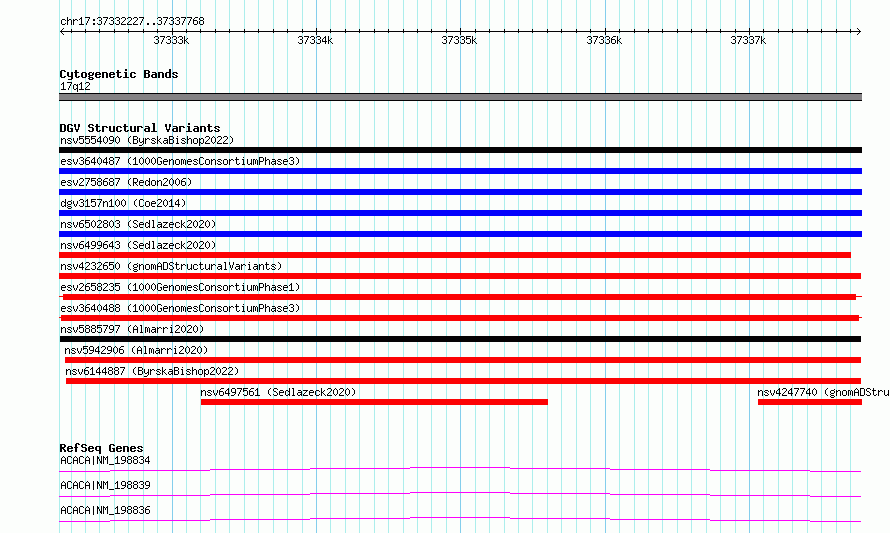Select variant label nsv4232650 (gnomADStructuralVariants)
Viewport: 890px width, 533px height.
(171, 266)
